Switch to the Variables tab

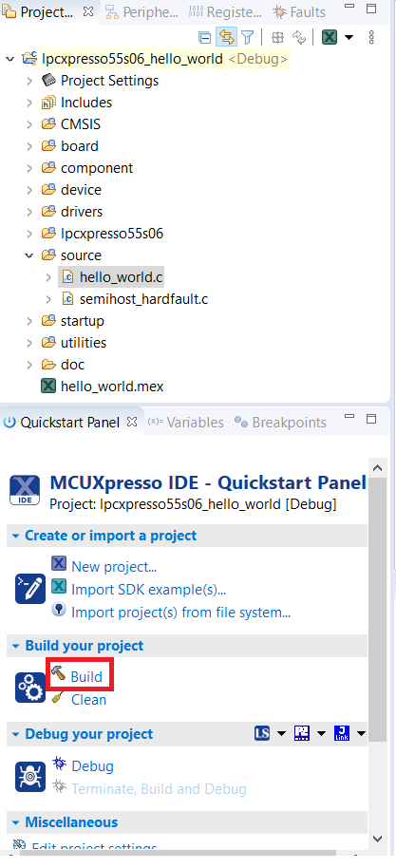click(x=185, y=423)
